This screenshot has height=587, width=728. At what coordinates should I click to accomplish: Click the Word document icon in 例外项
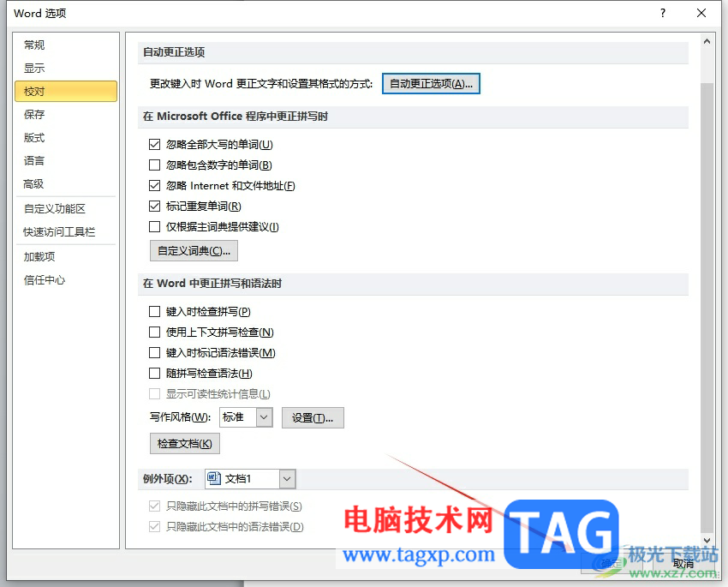pyautogui.click(x=213, y=478)
